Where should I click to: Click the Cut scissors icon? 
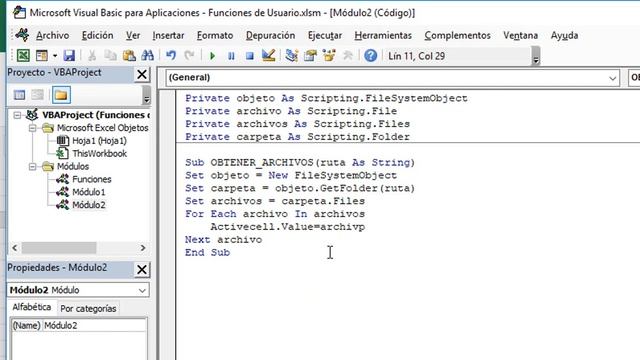click(x=92, y=56)
